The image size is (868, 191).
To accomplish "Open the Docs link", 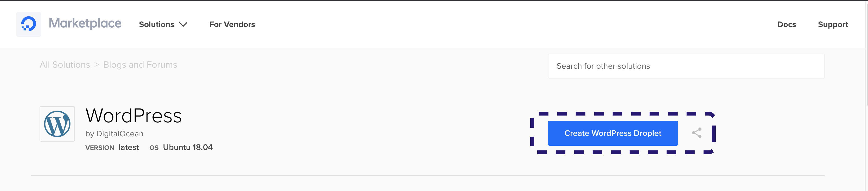I will [x=787, y=25].
